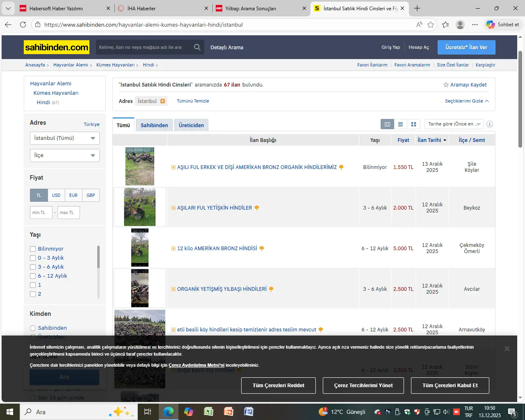525x420 pixels.
Task: Select the USD currency tab
Action: [x=56, y=195]
